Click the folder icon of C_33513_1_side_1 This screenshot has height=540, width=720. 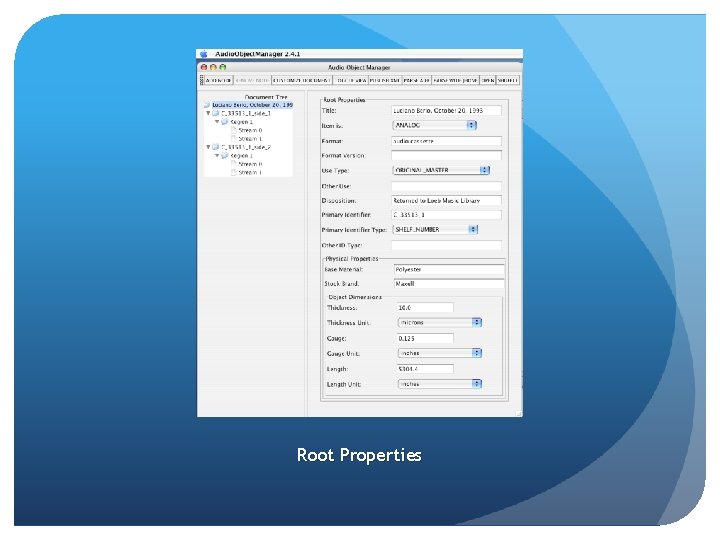[215, 113]
